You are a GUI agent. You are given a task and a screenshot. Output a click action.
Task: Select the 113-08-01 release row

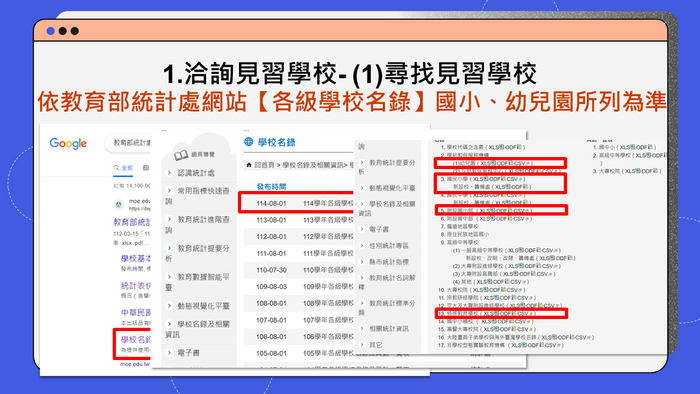click(298, 220)
